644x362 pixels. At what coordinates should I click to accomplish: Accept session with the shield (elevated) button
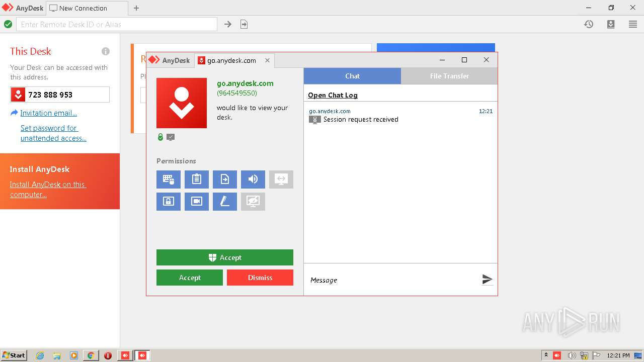225,257
